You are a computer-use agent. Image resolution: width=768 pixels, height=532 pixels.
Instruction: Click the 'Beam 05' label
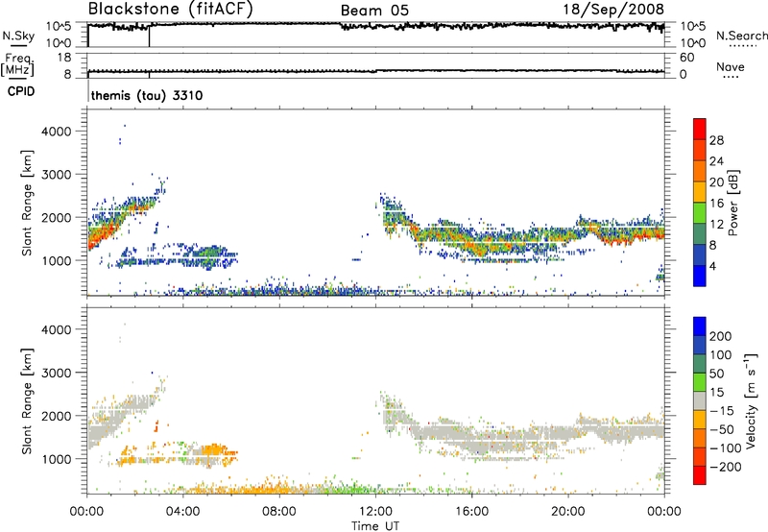coord(374,11)
